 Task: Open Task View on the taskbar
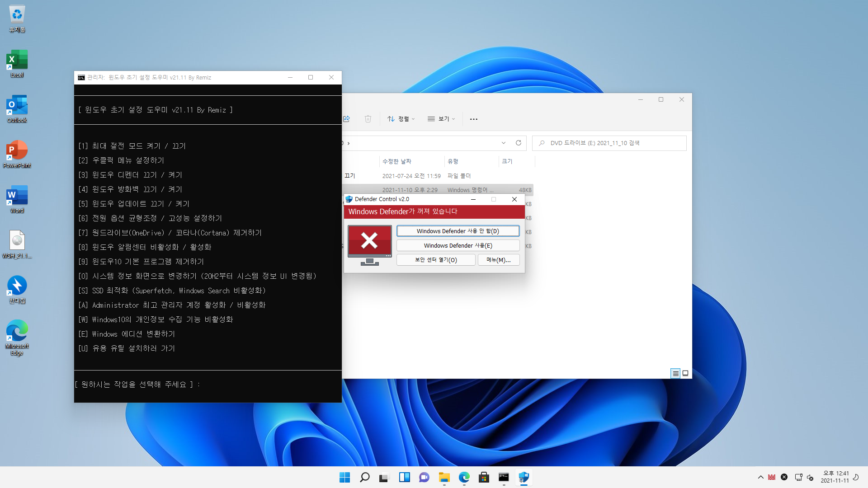[x=384, y=477]
